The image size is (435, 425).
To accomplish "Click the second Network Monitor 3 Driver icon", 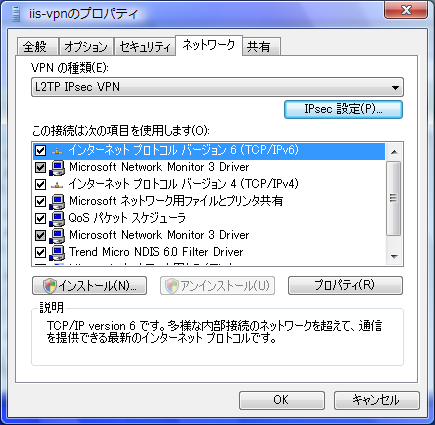I will [57, 236].
